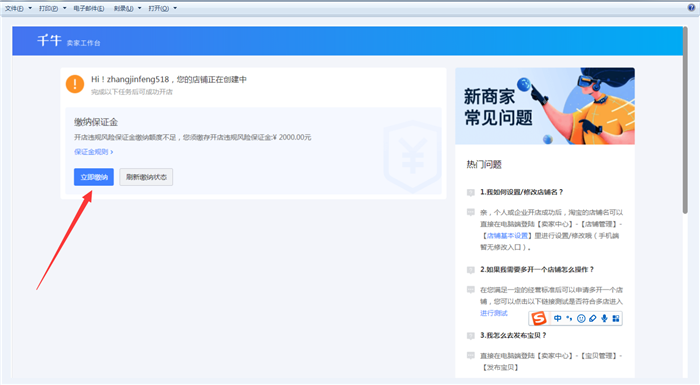
Task: Click the 完成以下任务后可成功开店 subtitle
Action: (x=132, y=92)
